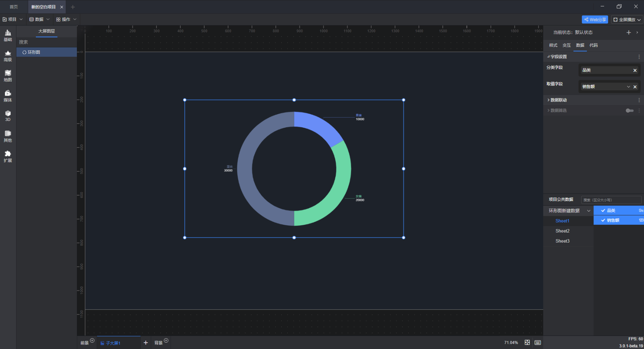The width and height of the screenshot is (644, 349).
Task: Select the 背景 background button
Action: click(159, 343)
